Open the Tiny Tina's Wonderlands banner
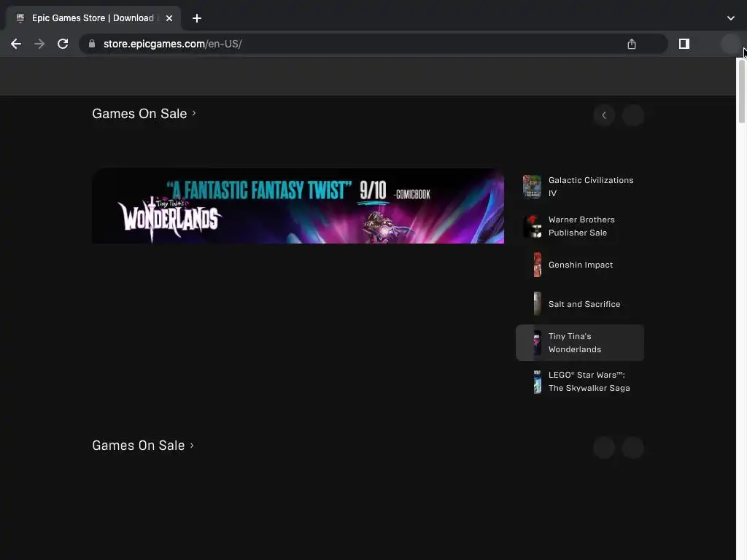The height and width of the screenshot is (560, 747). (x=298, y=206)
